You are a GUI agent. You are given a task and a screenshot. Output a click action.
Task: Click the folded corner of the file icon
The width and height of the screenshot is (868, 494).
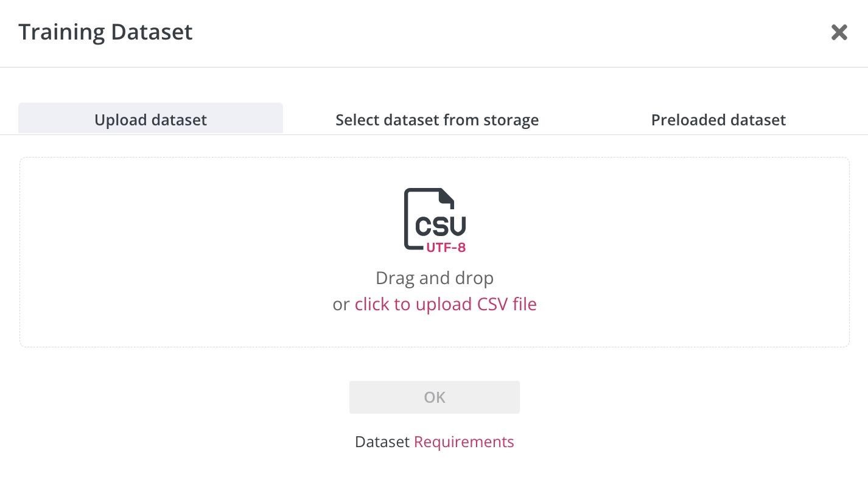point(447,196)
